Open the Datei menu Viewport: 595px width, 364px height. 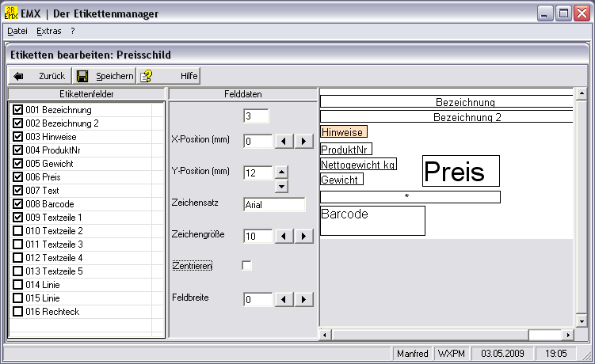pyautogui.click(x=17, y=31)
